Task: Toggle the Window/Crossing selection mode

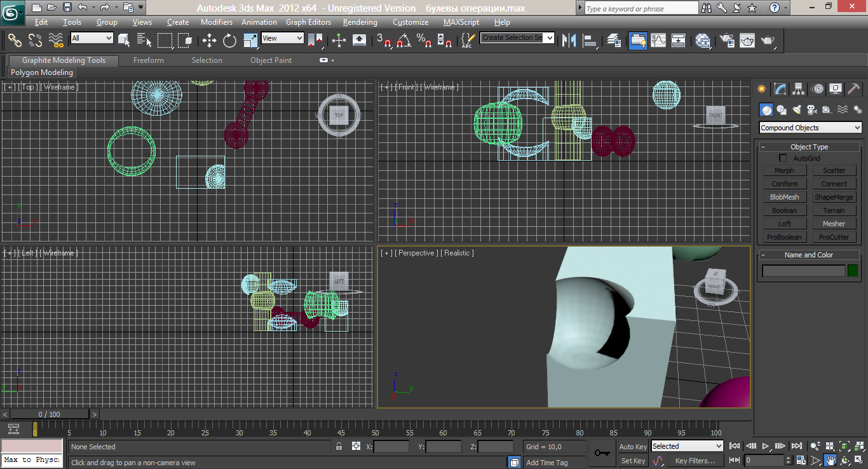Action: coord(185,40)
